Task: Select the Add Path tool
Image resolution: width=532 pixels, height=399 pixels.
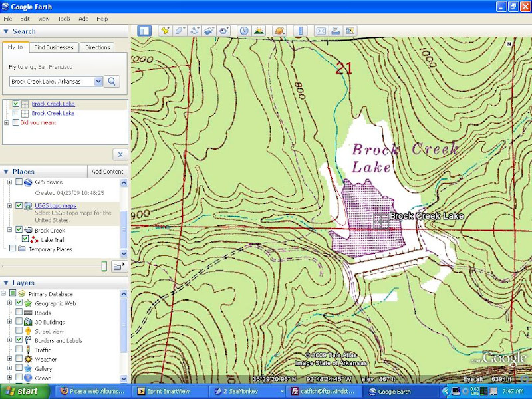Action: pyautogui.click(x=194, y=31)
